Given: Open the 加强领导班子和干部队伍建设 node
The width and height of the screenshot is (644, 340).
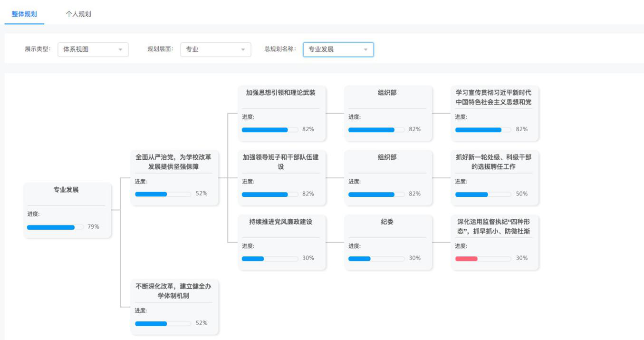Looking at the screenshot, I should pos(281,177).
